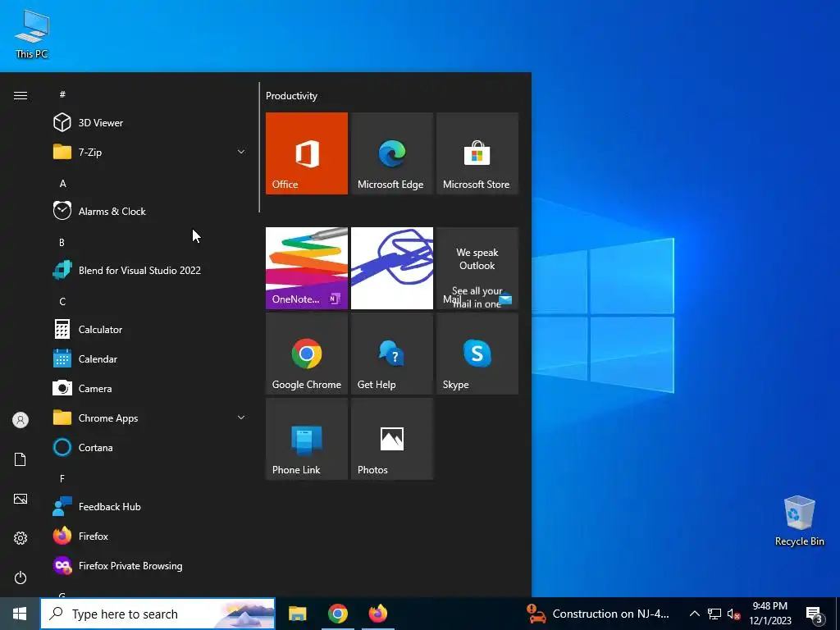Open the clock showing 9:48 PM
The width and height of the screenshot is (840, 630).
tap(769, 614)
